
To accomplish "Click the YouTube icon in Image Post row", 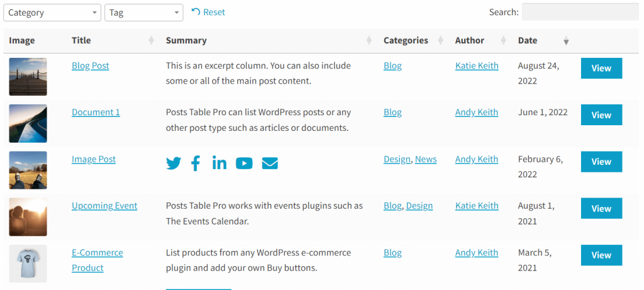I will [244, 164].
